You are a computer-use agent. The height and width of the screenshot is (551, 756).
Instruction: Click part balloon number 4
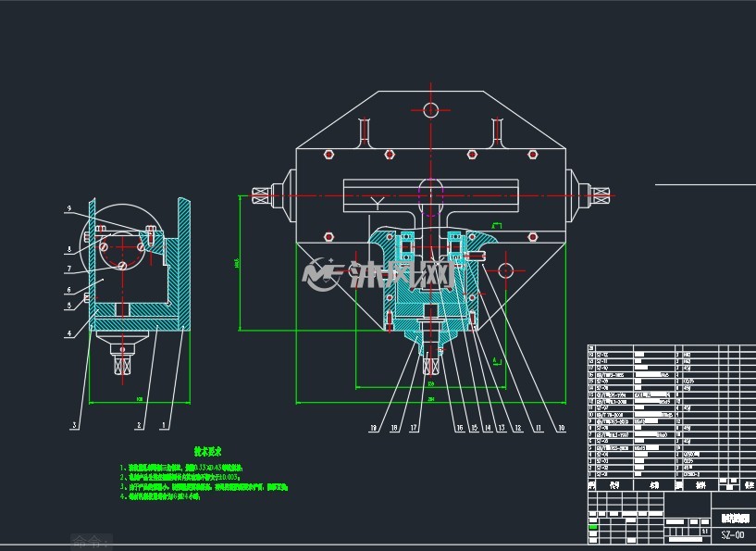click(x=69, y=333)
